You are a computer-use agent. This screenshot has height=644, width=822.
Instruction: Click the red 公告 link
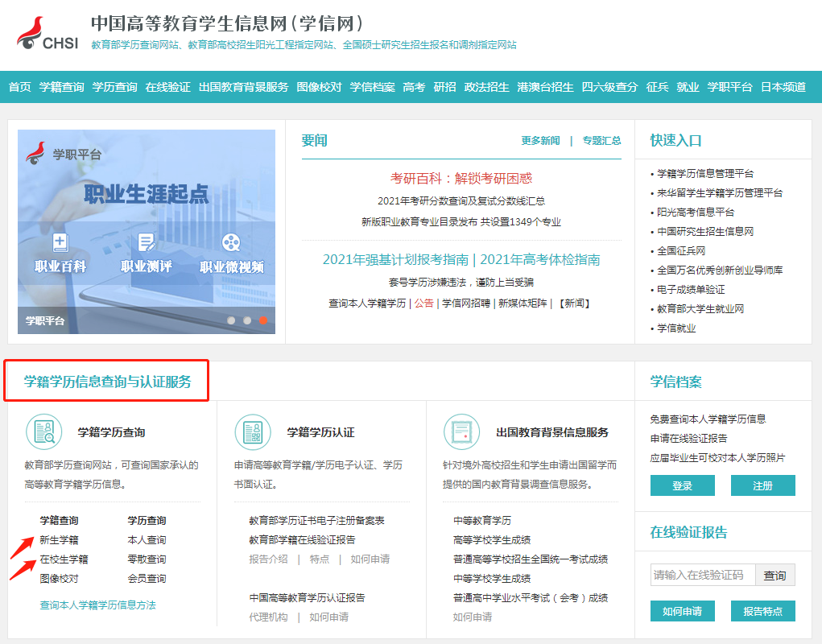[x=423, y=303]
